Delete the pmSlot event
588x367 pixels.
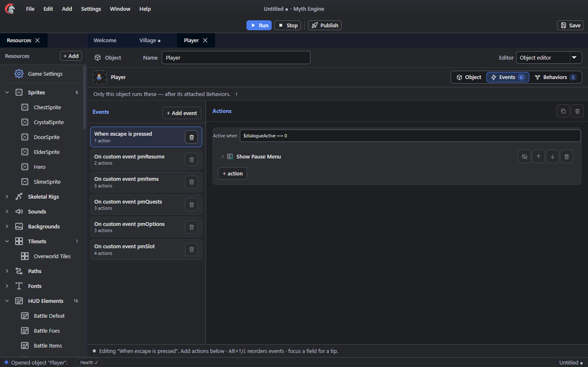[x=191, y=249]
